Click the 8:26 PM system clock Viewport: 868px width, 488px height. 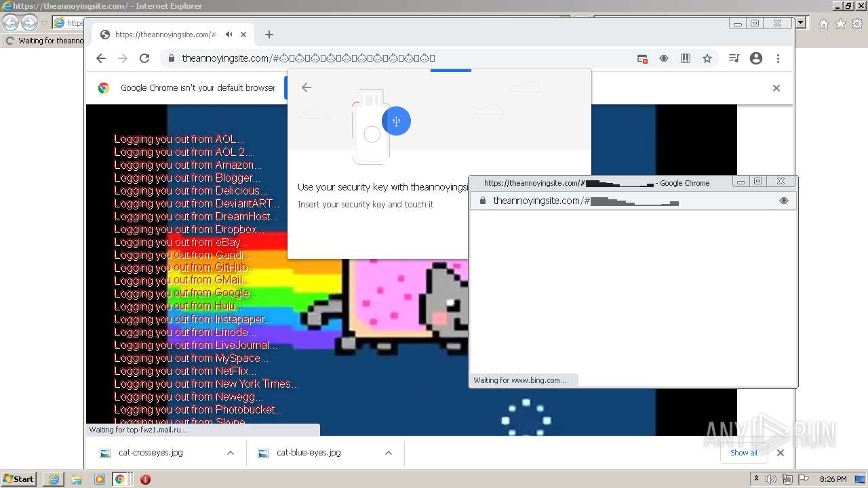coord(833,479)
